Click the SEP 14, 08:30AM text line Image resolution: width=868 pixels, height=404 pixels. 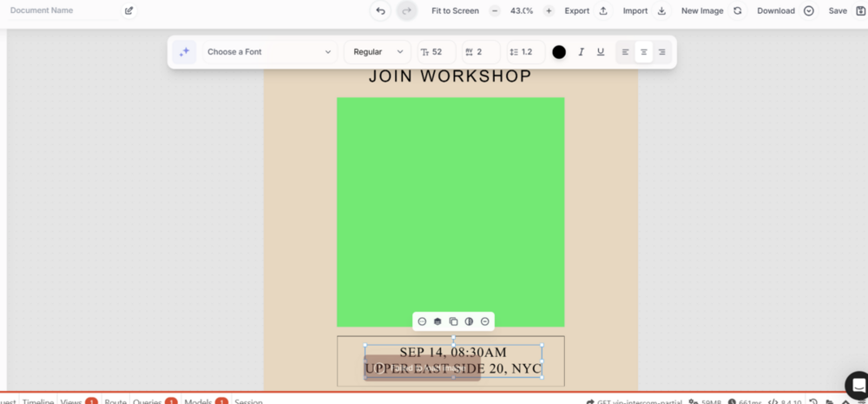pyautogui.click(x=453, y=352)
